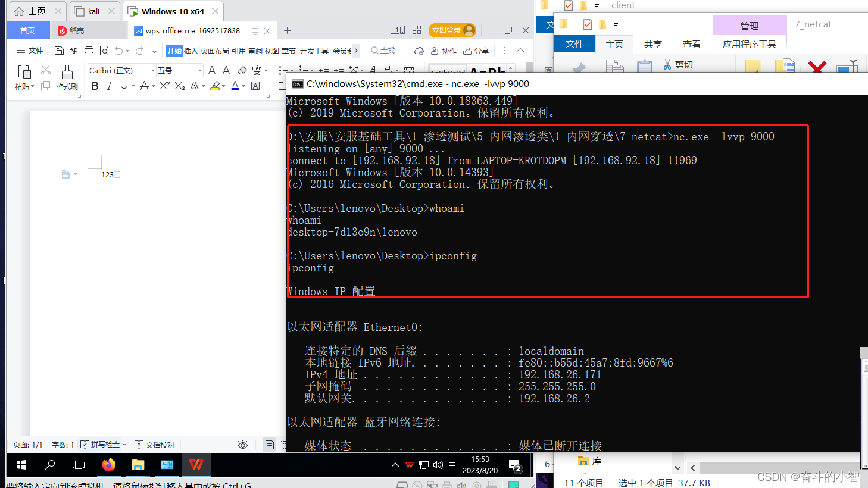The width and height of the screenshot is (868, 488).
Task: Open the Calibri font name dropdown
Action: tap(152, 70)
